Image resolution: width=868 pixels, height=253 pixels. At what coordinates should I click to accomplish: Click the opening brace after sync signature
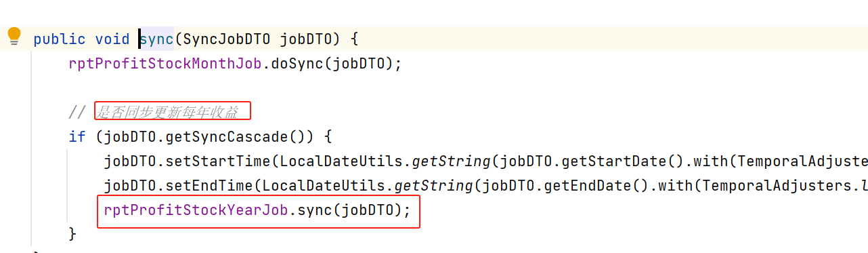click(x=354, y=39)
